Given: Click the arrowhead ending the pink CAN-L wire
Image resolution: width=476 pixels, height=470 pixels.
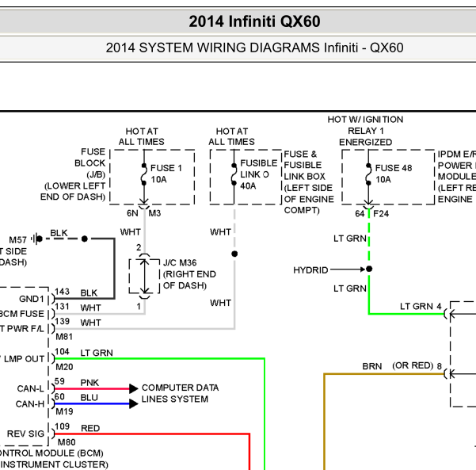Looking at the screenshot, I should click(x=134, y=388).
